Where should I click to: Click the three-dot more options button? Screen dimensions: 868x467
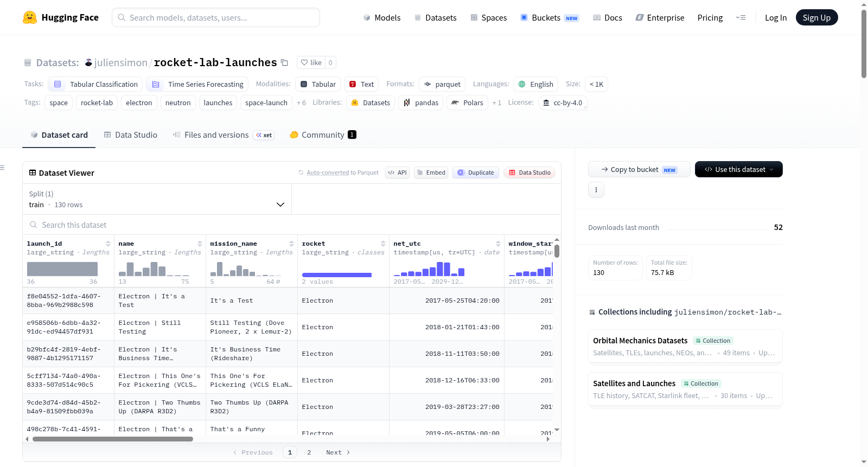596,190
